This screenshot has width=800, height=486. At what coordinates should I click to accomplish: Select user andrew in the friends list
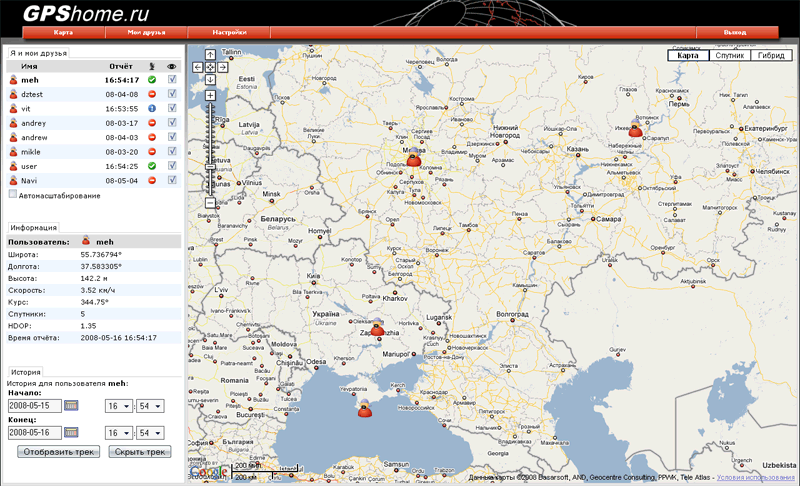pos(34,138)
